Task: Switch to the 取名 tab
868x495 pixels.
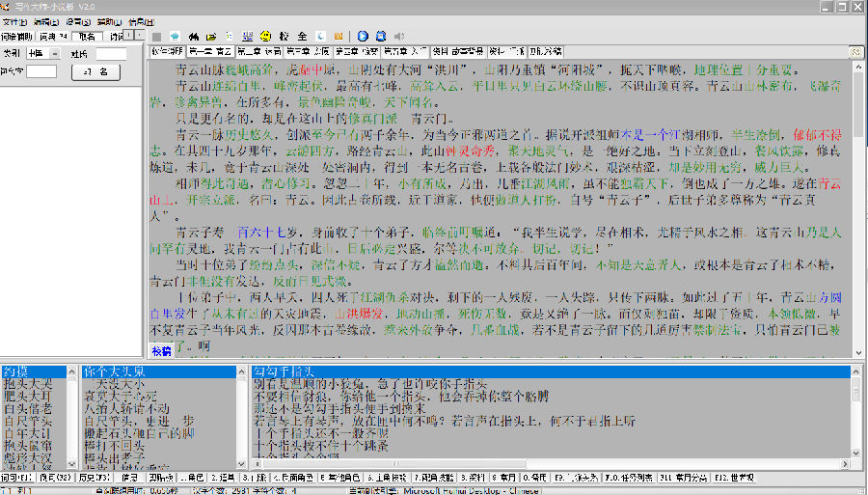Action: (x=88, y=37)
